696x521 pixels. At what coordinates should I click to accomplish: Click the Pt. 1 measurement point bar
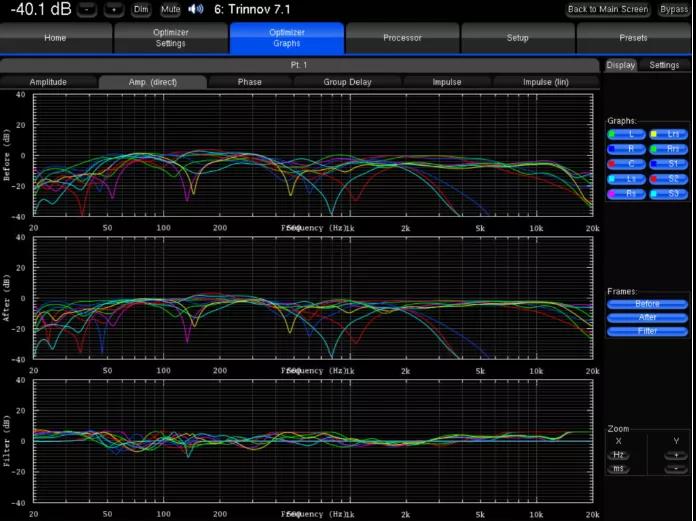coord(299,65)
